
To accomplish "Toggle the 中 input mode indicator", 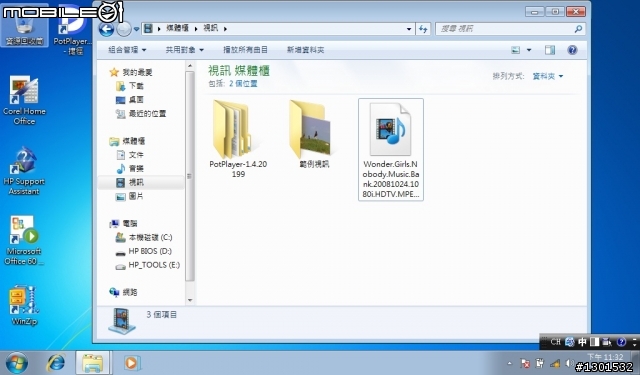I will pyautogui.click(x=582, y=342).
